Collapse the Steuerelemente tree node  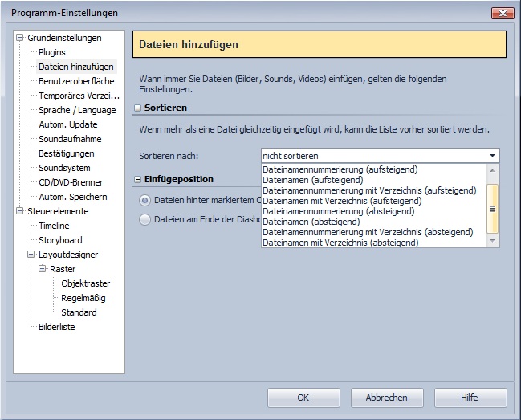pyautogui.click(x=20, y=211)
